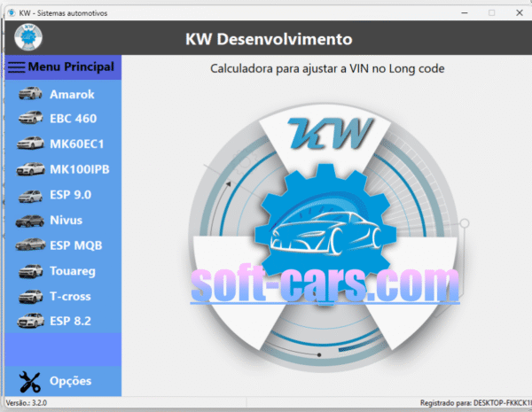Choose the T-cross label

70,297
